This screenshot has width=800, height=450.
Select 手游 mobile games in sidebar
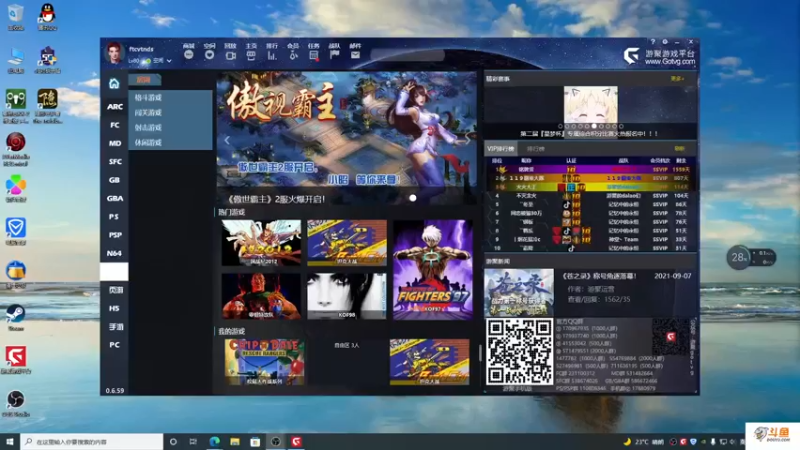pyautogui.click(x=114, y=327)
